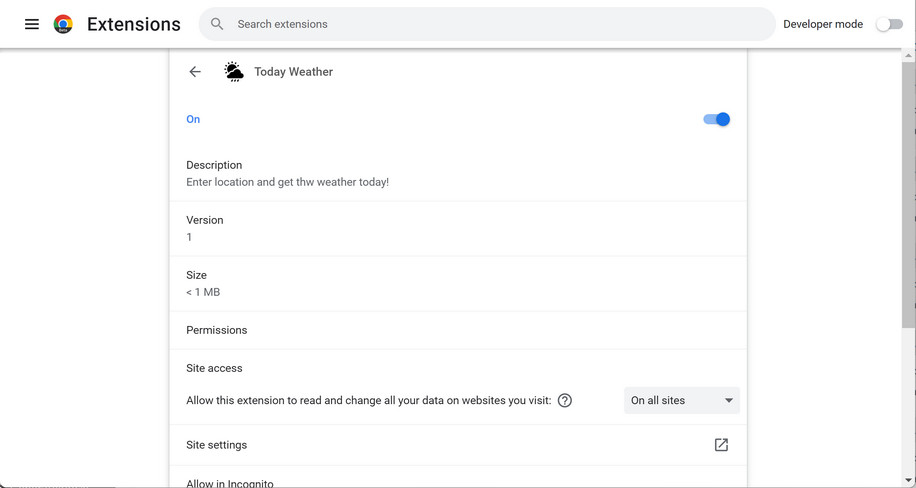Click the Permissions section heading
Viewport: 916px width, 488px height.
pos(217,330)
